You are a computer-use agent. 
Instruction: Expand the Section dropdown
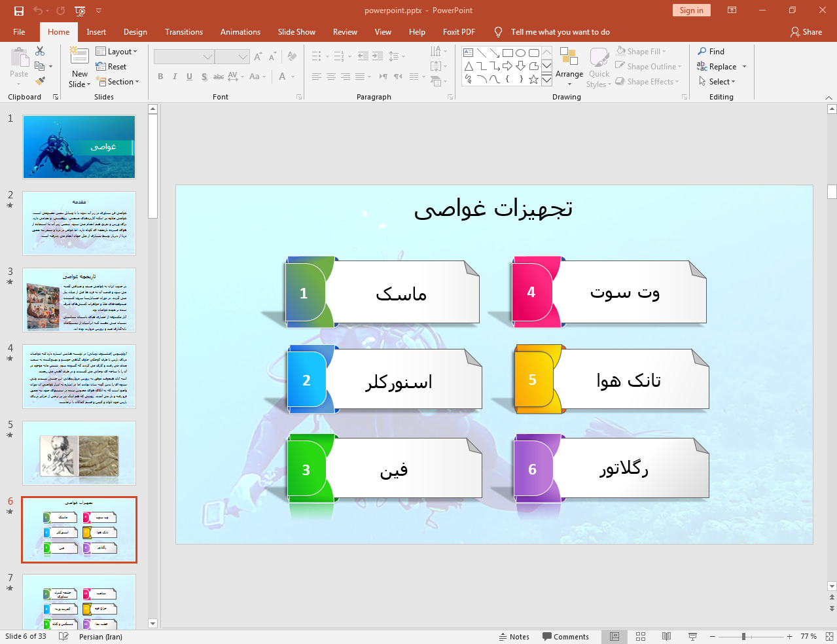coord(118,82)
